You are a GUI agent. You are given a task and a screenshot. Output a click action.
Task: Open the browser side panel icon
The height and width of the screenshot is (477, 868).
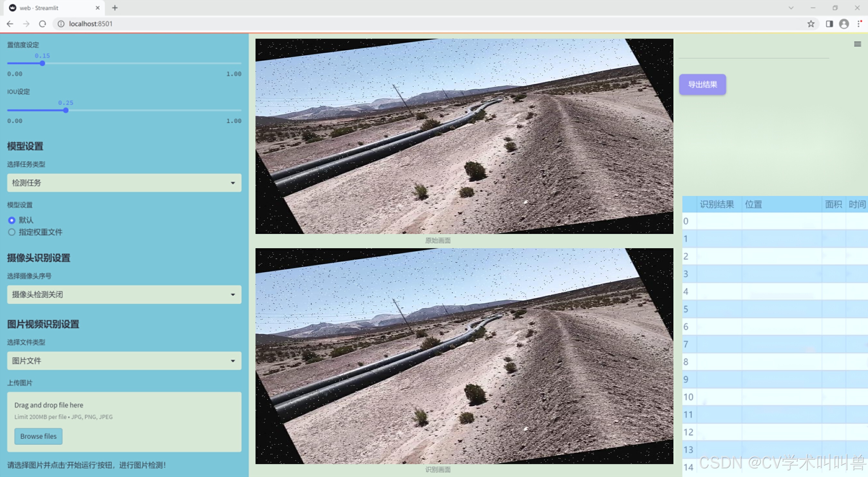click(x=829, y=24)
